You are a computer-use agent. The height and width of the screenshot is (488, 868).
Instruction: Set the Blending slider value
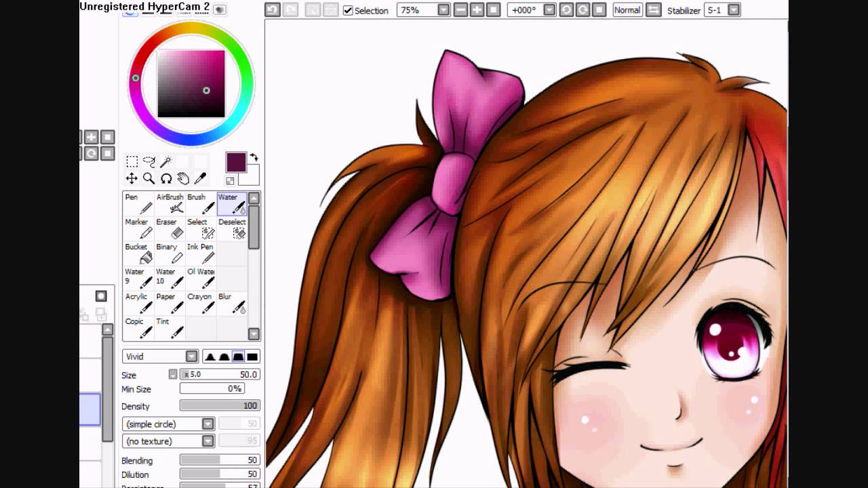pyautogui.click(x=220, y=460)
